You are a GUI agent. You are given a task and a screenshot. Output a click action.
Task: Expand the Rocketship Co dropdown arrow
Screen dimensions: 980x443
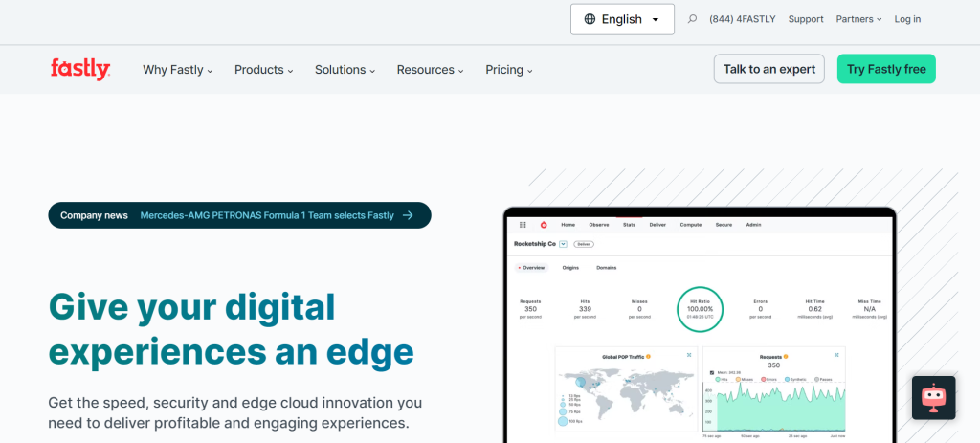(563, 244)
